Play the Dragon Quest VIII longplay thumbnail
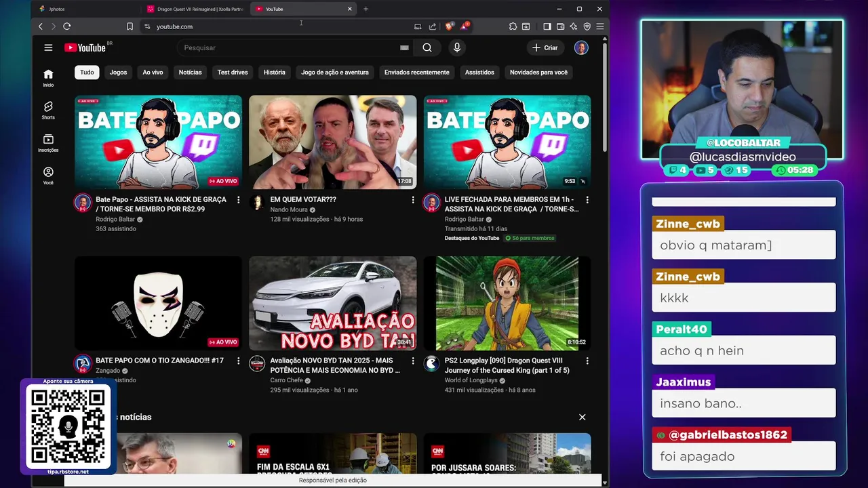This screenshot has width=868, height=488. (507, 303)
